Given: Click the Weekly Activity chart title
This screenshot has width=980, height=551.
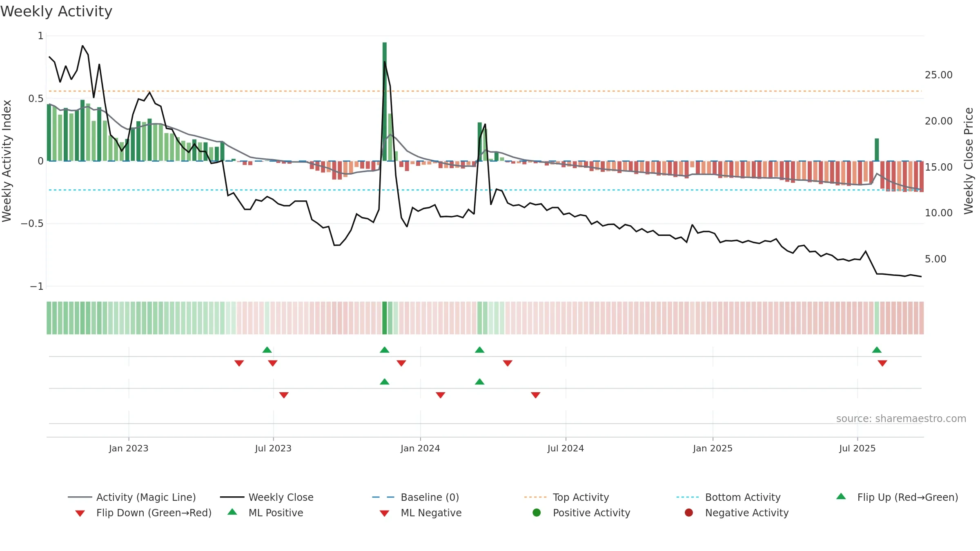Looking at the screenshot, I should click(x=56, y=11).
